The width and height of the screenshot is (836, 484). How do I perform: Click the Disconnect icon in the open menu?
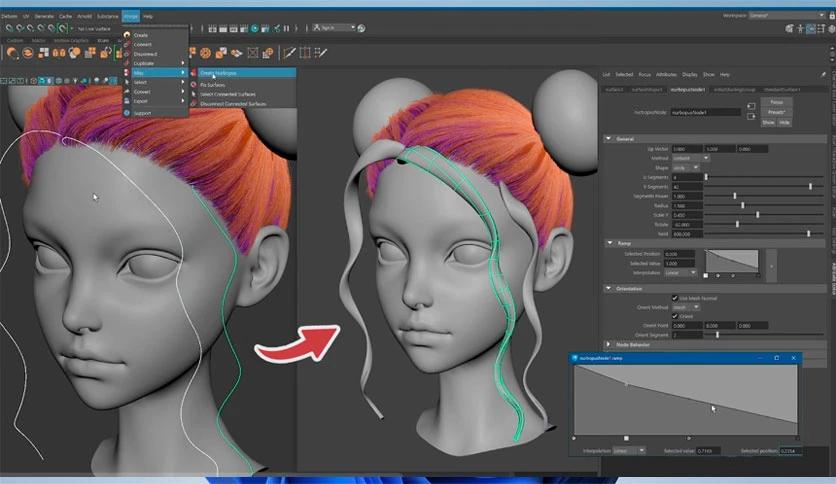[x=126, y=54]
